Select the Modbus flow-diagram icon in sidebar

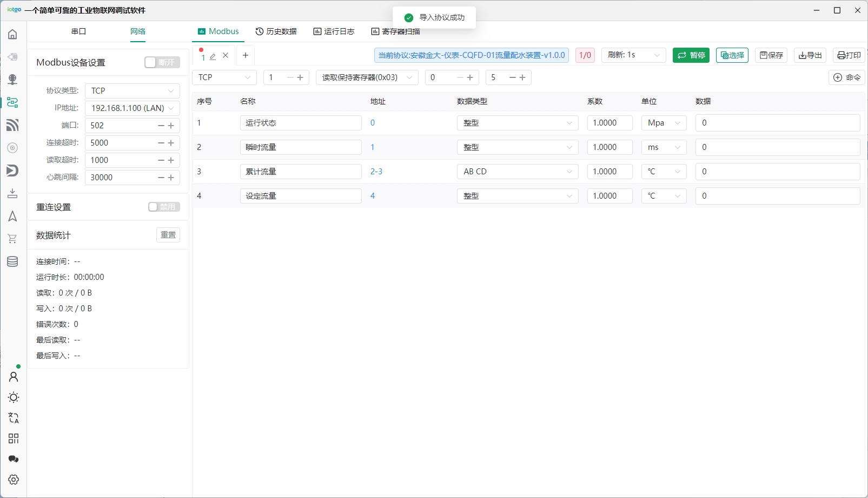pos(12,102)
